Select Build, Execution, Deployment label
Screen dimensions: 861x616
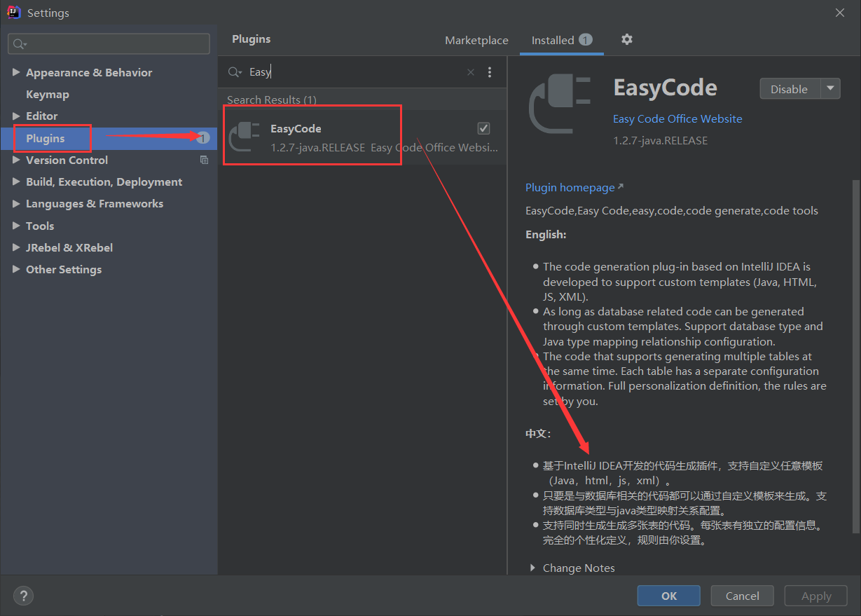click(104, 182)
